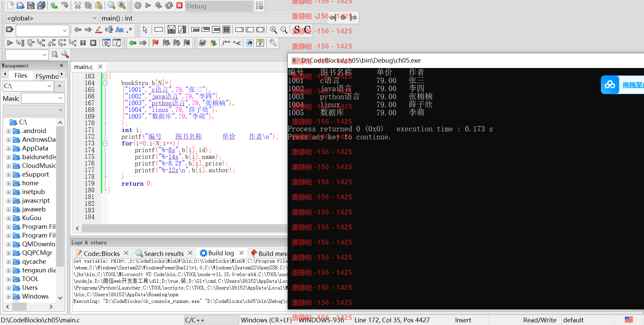The image size is (644, 325).
Task: Open the Search results tab
Action: pos(164,254)
